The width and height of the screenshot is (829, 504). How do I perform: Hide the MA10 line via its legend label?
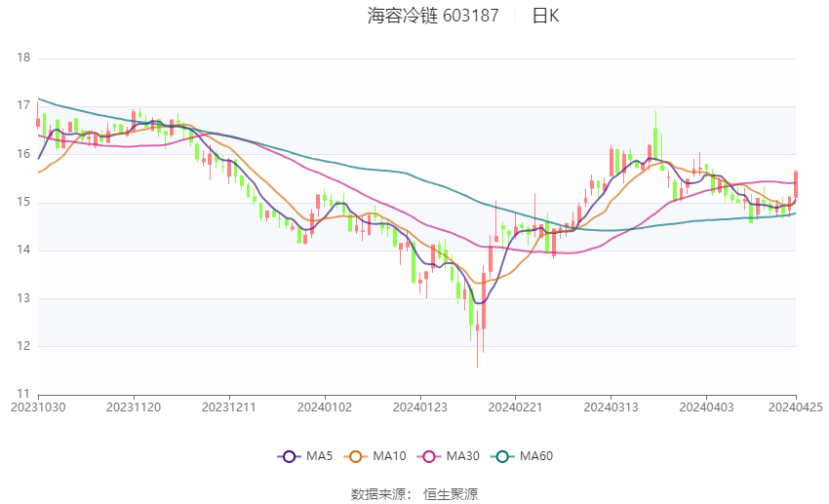389,455
